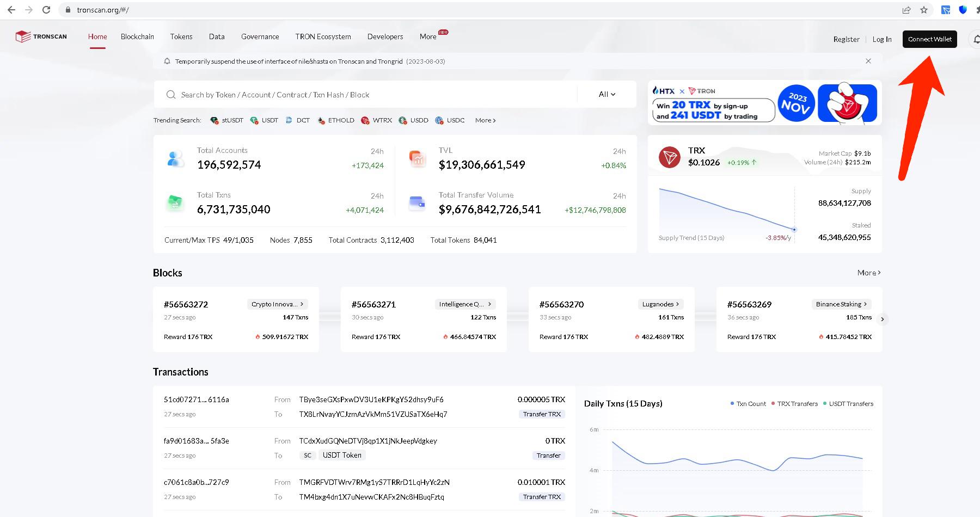Click the share page icon in address bar
The height and width of the screenshot is (517, 980).
tap(906, 10)
